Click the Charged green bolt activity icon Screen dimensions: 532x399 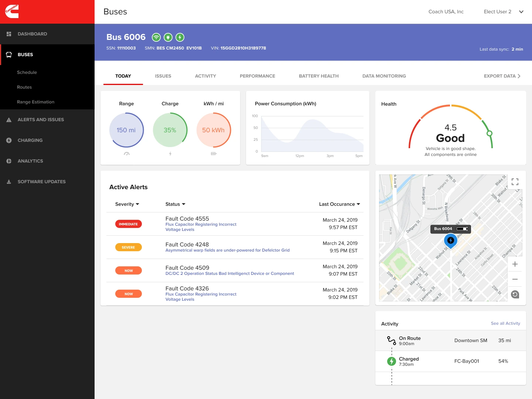392,361
